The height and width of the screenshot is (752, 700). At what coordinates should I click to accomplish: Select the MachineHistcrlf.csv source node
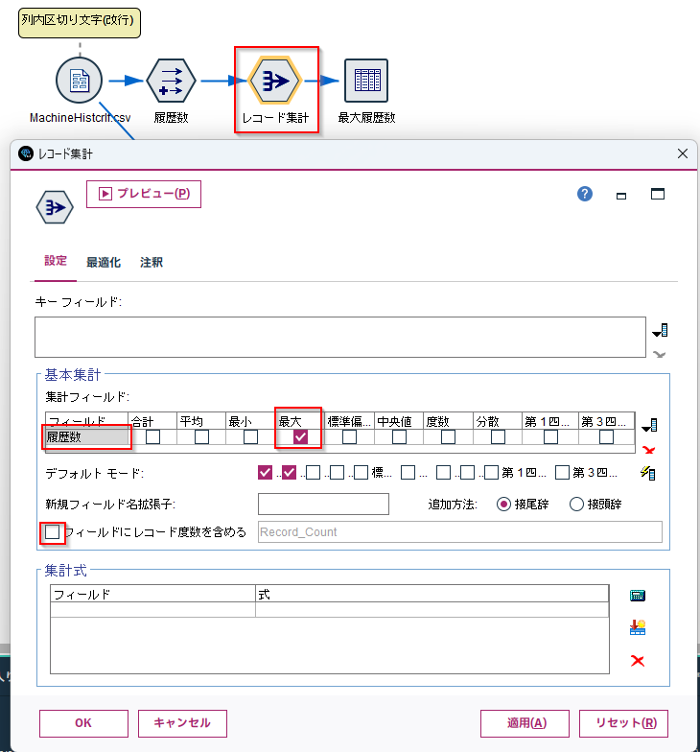tap(79, 81)
